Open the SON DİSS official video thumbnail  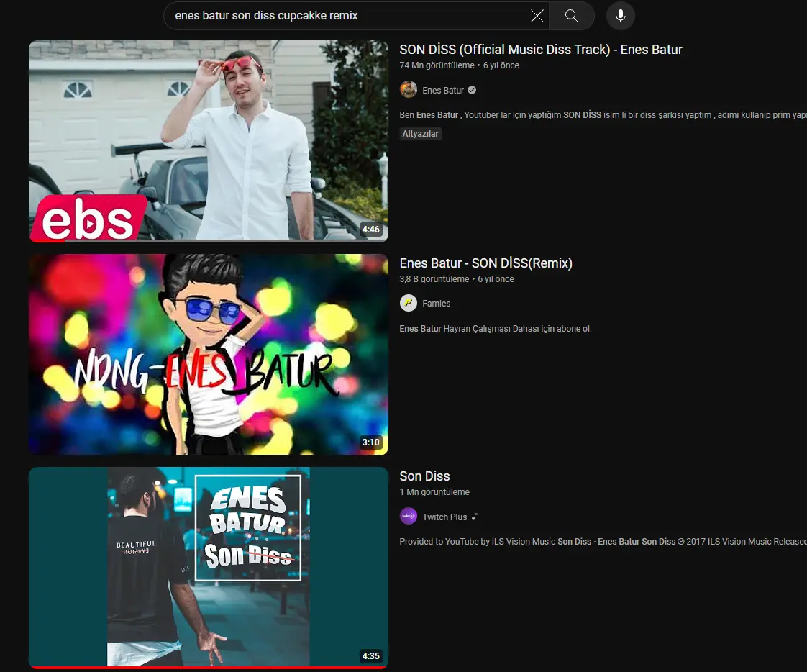pos(209,141)
